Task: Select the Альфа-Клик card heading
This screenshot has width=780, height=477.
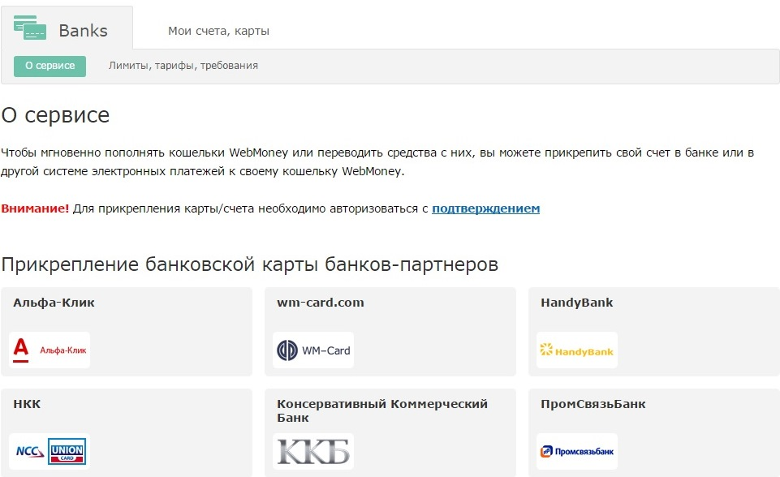Action: click(x=54, y=303)
